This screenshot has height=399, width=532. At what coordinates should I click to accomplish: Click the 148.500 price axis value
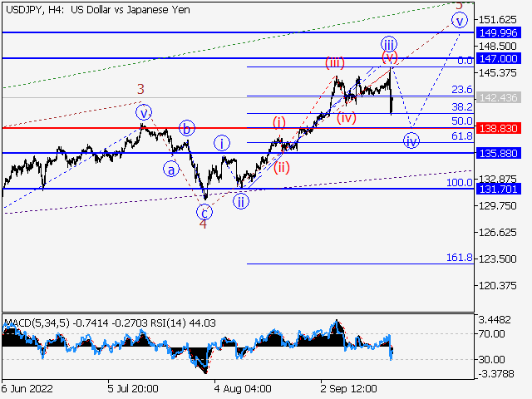tap(497, 46)
